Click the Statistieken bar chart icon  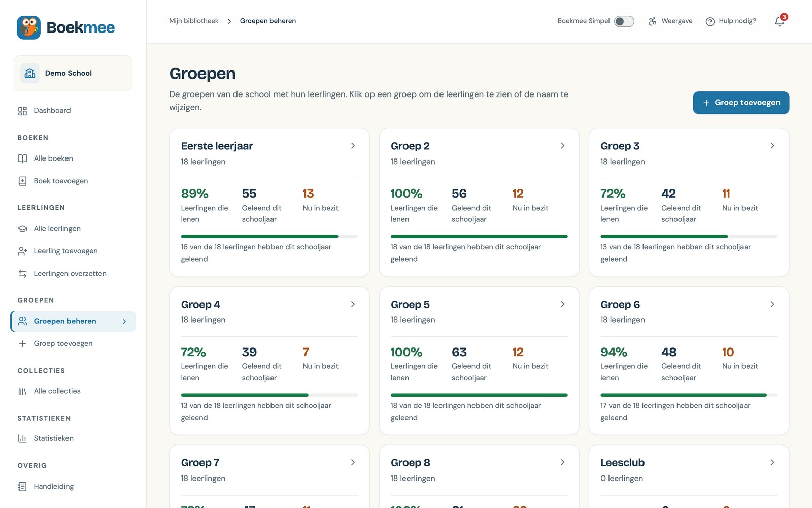point(22,438)
